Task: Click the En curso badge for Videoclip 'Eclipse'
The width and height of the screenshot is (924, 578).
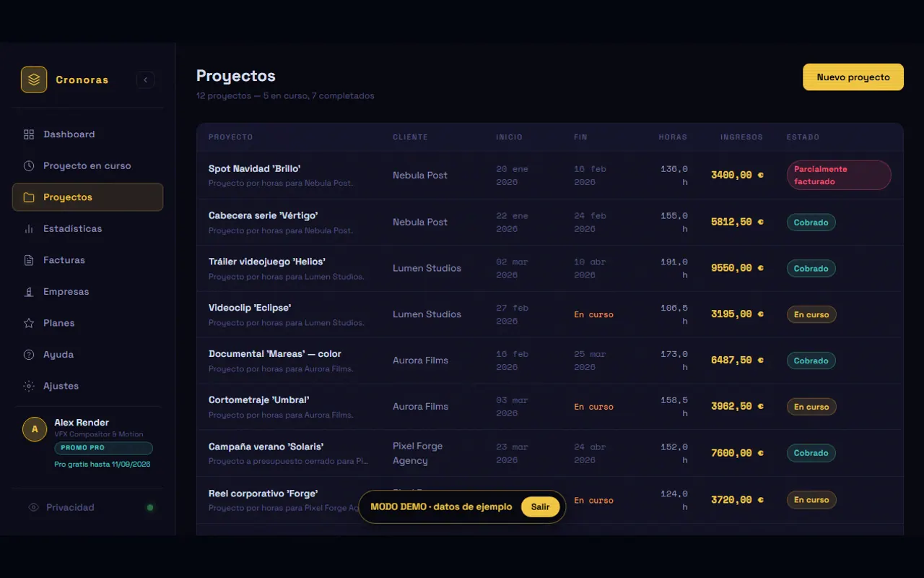Action: pos(811,314)
